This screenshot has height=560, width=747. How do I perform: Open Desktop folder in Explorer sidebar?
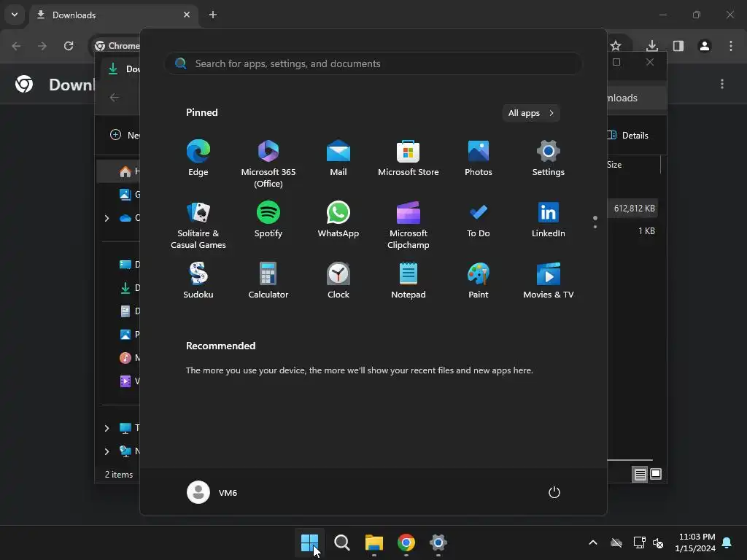tap(128, 264)
